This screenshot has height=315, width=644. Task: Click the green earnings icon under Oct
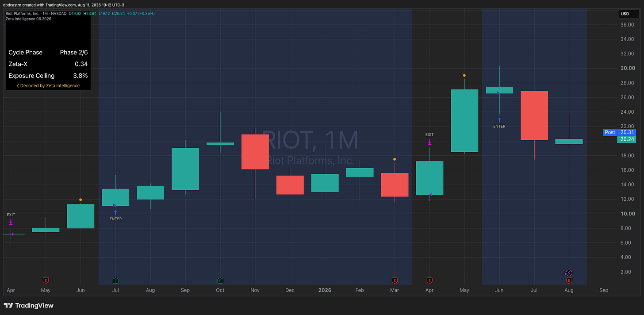click(220, 280)
